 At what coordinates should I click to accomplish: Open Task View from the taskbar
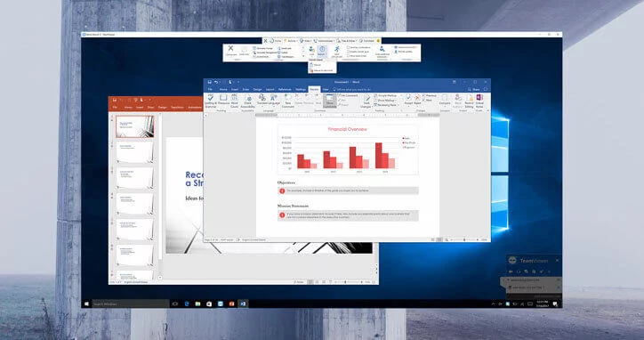pyautogui.click(x=175, y=304)
